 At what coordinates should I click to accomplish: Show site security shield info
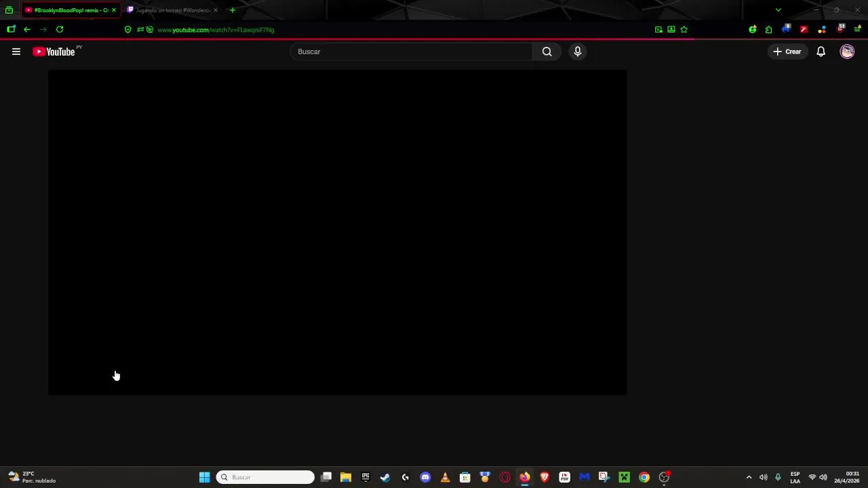pos(127,30)
